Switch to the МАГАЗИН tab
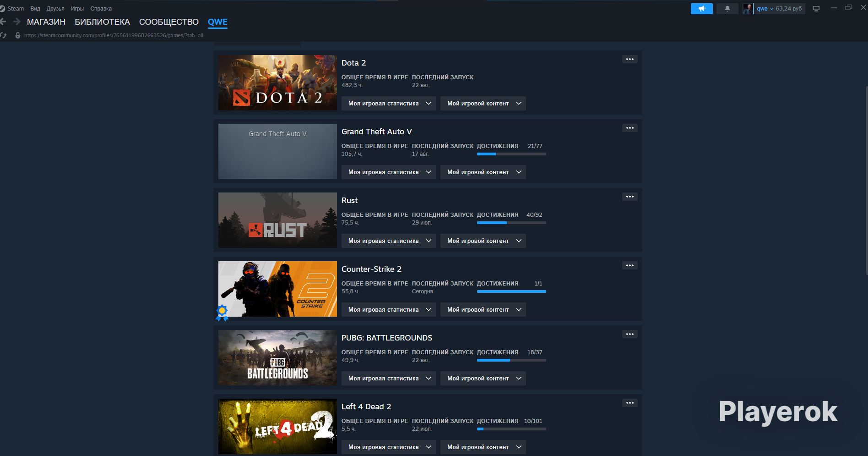This screenshot has width=868, height=456. click(x=46, y=22)
